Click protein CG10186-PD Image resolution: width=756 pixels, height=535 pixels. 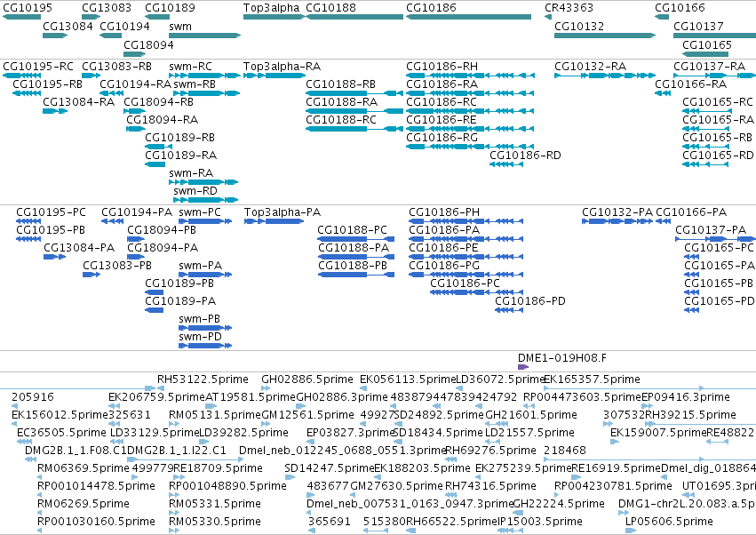pos(530,301)
